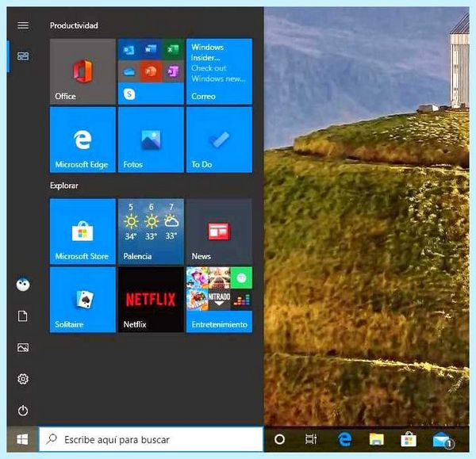Expand the hamburger menu in Start
The height and width of the screenshot is (459, 476).
click(x=23, y=25)
